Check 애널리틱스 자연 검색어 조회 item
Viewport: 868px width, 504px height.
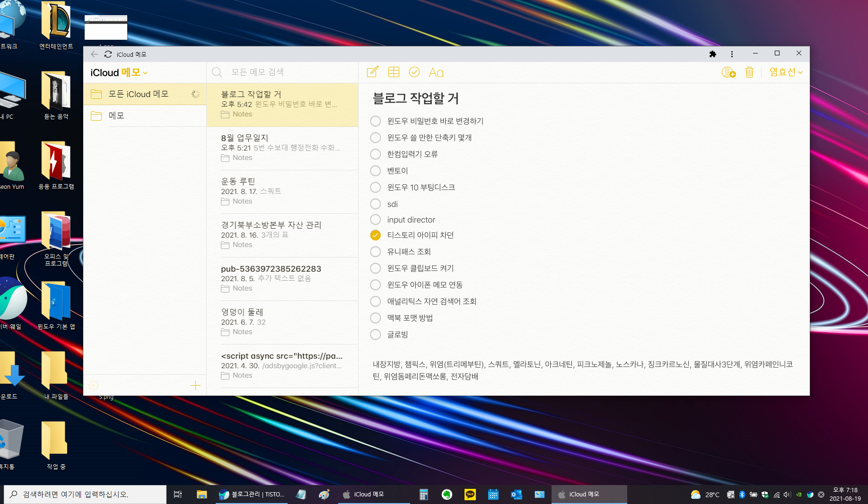[x=375, y=301]
